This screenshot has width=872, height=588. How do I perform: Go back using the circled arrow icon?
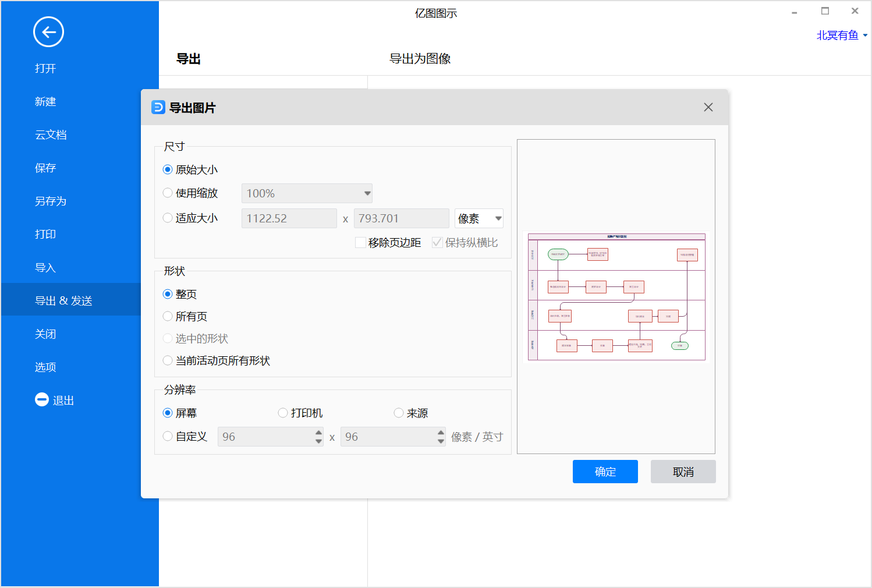click(48, 32)
